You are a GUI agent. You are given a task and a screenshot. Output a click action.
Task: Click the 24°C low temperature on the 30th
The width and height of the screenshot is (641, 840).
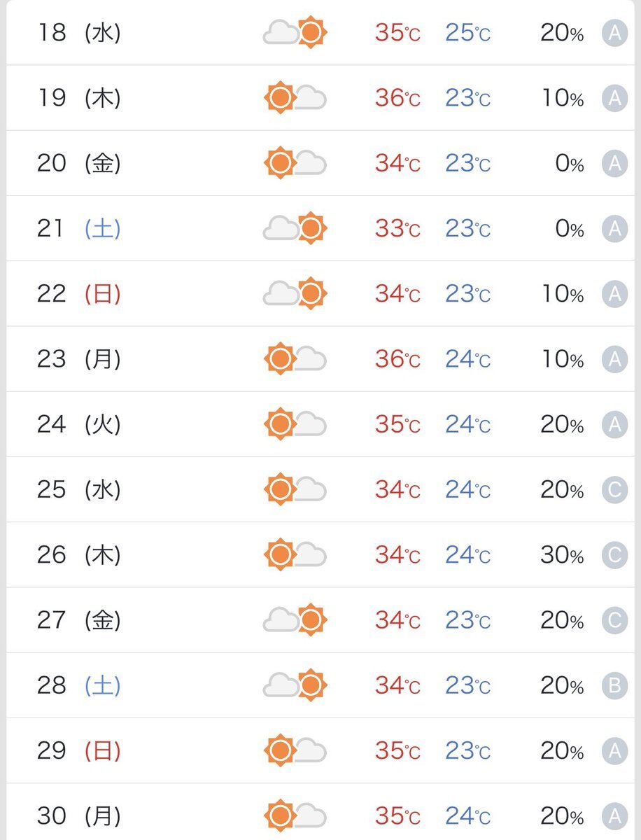click(468, 816)
